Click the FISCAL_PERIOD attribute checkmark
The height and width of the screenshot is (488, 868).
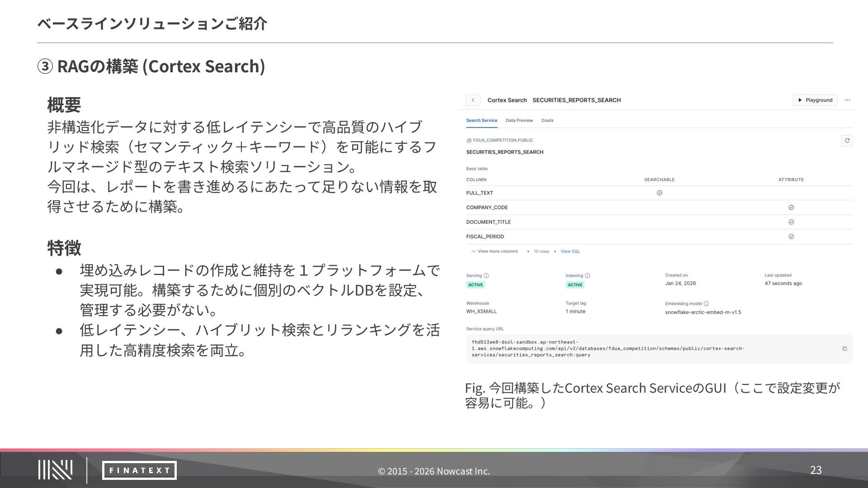coord(791,236)
